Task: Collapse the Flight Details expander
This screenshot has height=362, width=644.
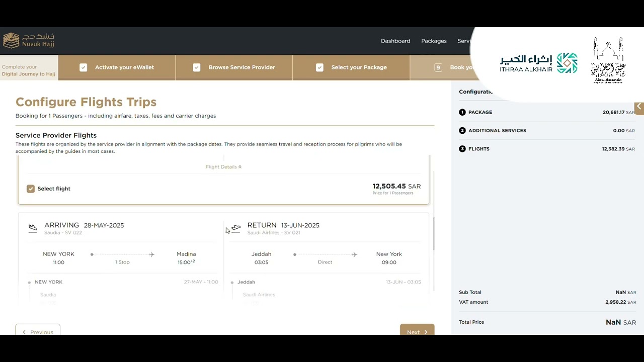Action: pos(223,167)
